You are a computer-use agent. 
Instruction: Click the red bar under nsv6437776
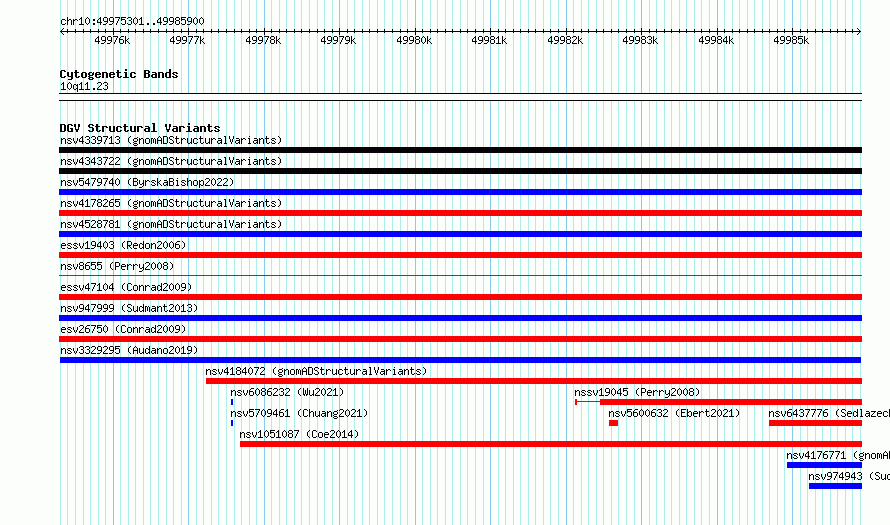[x=816, y=423]
